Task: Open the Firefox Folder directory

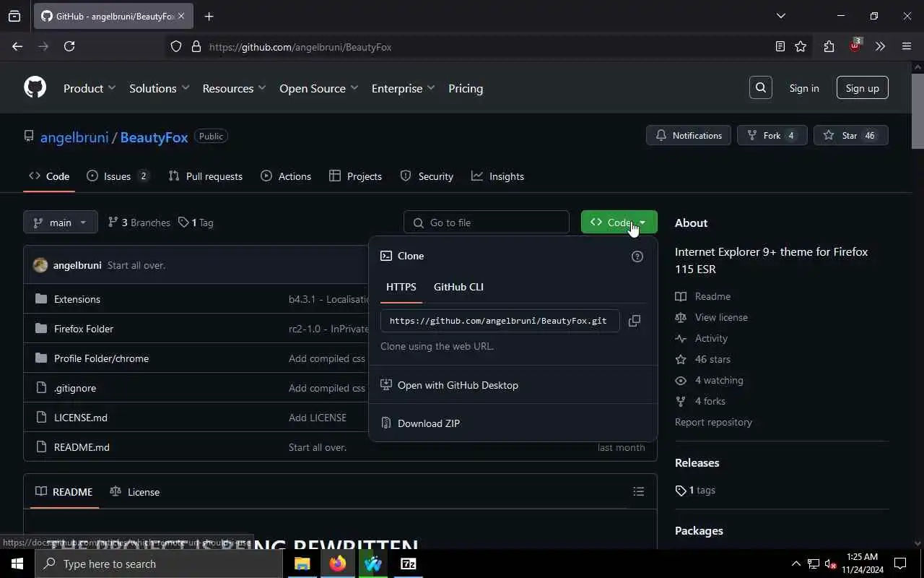Action: (84, 329)
